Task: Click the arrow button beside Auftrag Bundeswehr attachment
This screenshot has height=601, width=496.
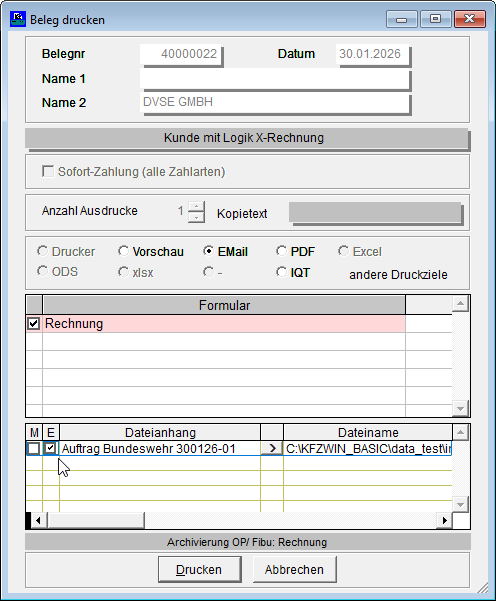Action: click(272, 448)
